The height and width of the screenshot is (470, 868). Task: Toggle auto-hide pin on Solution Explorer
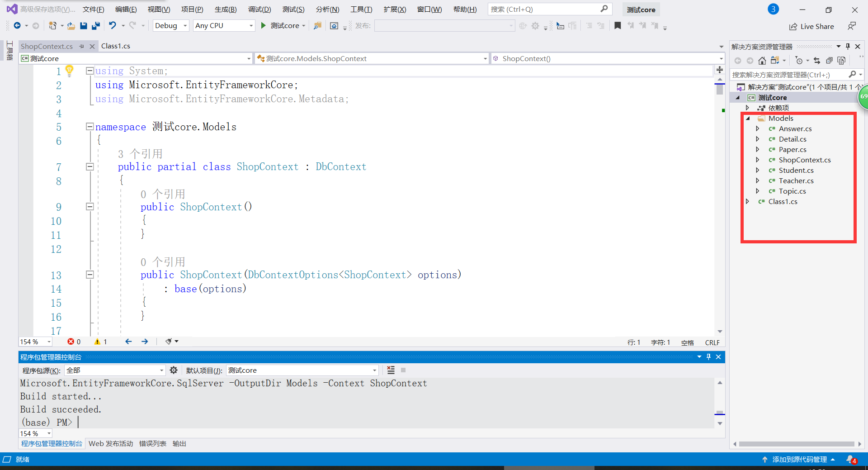pos(848,46)
